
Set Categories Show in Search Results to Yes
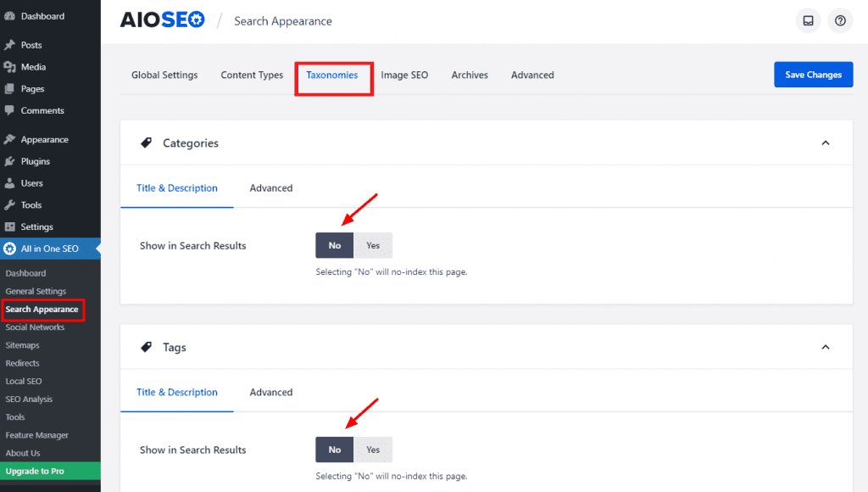coord(373,245)
